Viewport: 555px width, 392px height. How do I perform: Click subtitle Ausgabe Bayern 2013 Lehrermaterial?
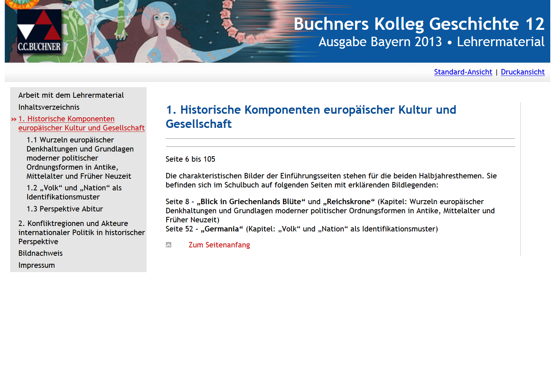click(x=431, y=42)
